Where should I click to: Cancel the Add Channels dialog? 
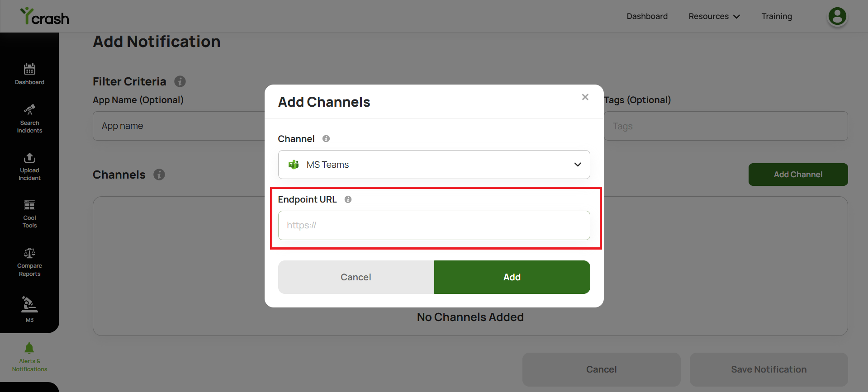[x=356, y=277]
